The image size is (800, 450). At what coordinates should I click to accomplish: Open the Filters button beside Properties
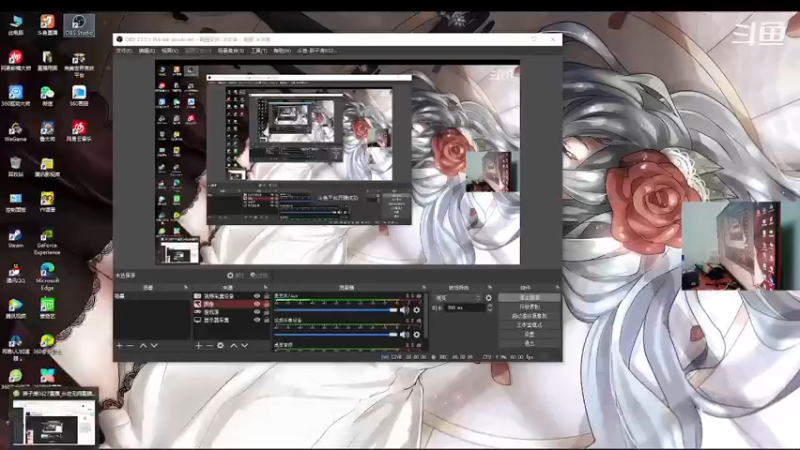click(259, 276)
